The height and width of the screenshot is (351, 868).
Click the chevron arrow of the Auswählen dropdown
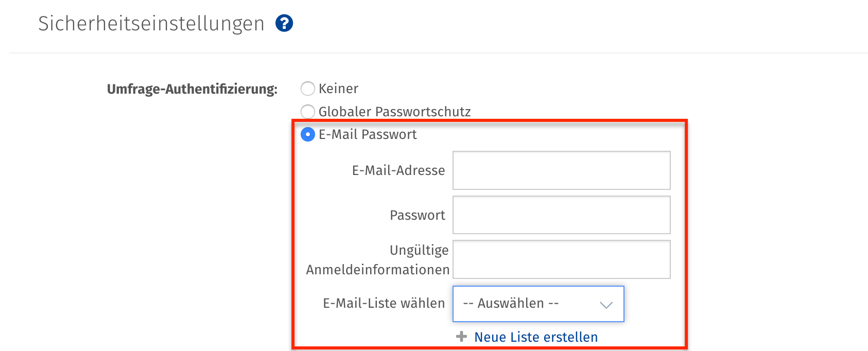point(606,305)
